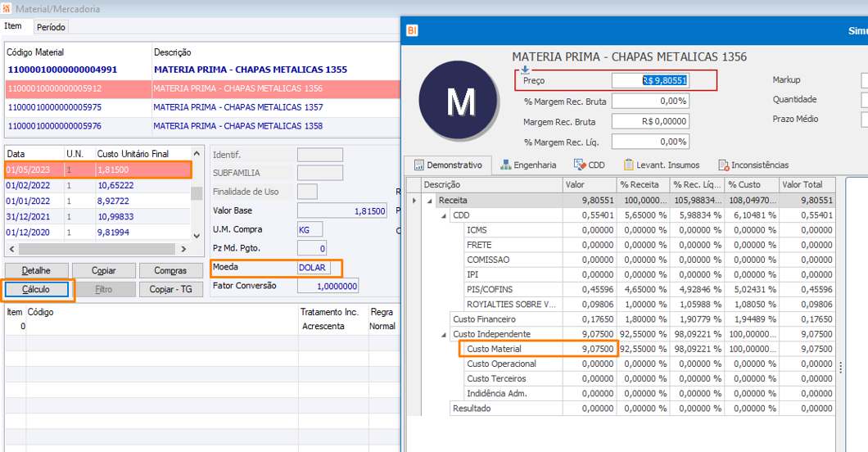This screenshot has width=868, height=452.
Task: Switch to the Engenharia tab
Action: pyautogui.click(x=528, y=165)
